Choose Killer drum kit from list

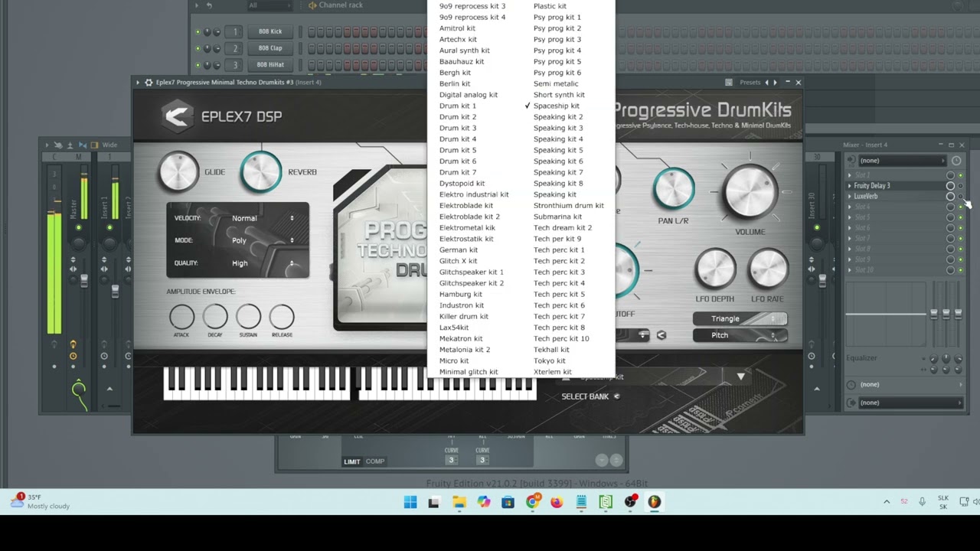(x=464, y=316)
